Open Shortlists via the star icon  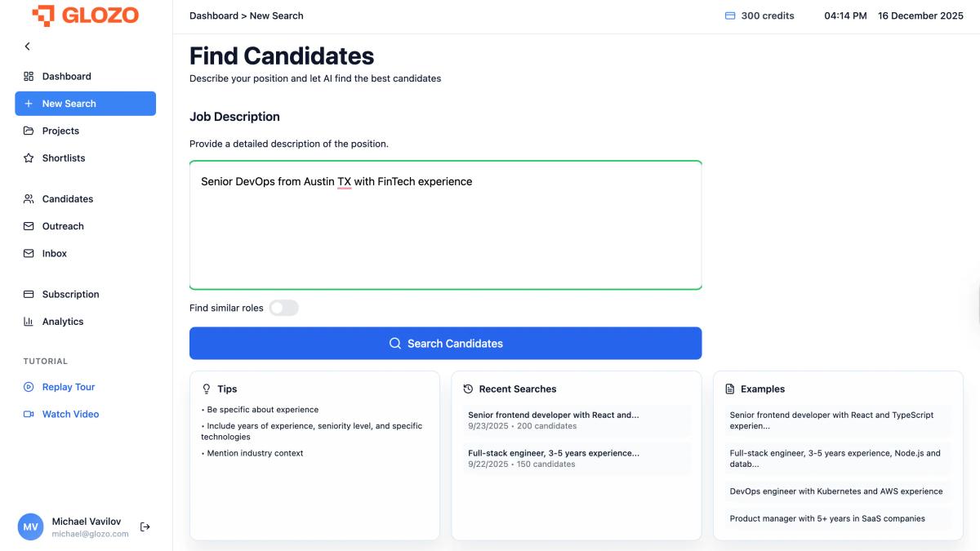click(29, 158)
